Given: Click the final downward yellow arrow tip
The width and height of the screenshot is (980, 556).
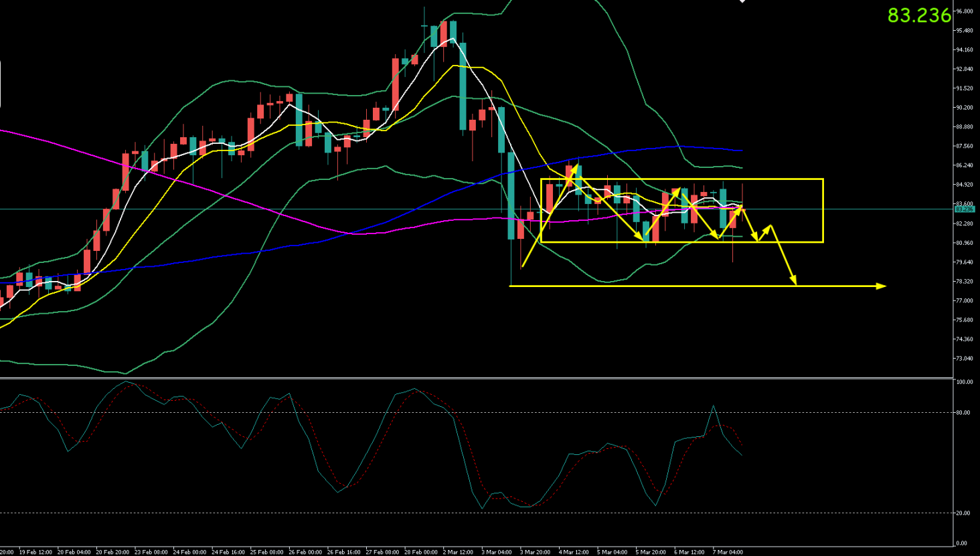Looking at the screenshot, I should (795, 283).
